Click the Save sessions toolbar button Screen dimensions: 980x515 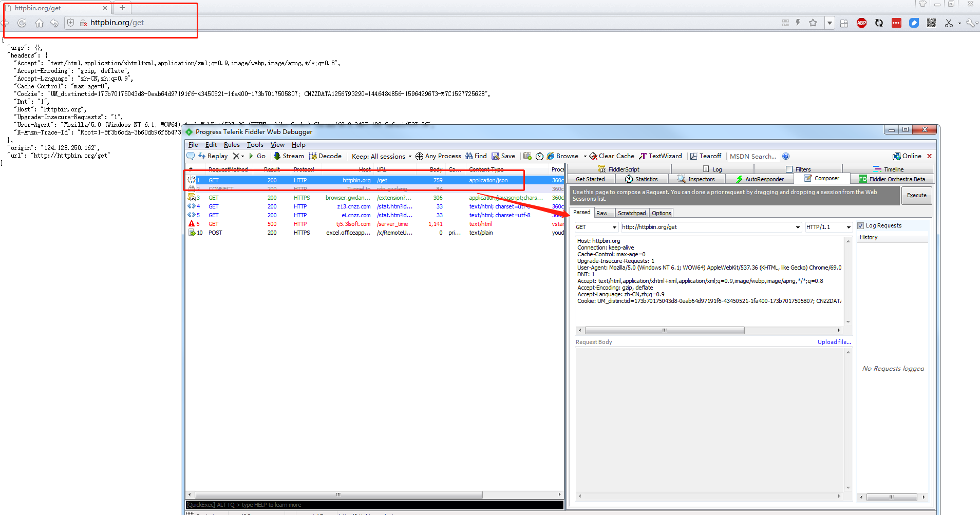(503, 156)
